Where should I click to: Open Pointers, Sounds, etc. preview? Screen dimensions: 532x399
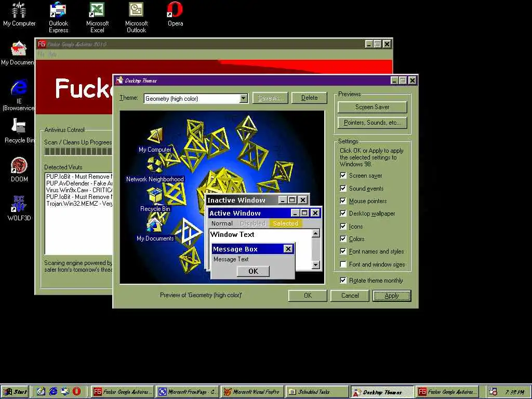tap(372, 123)
